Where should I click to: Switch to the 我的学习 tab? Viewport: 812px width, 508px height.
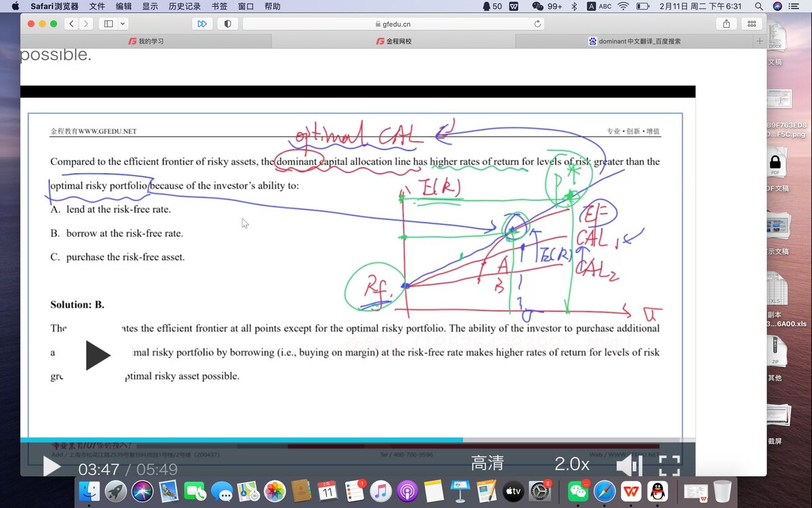tap(146, 41)
